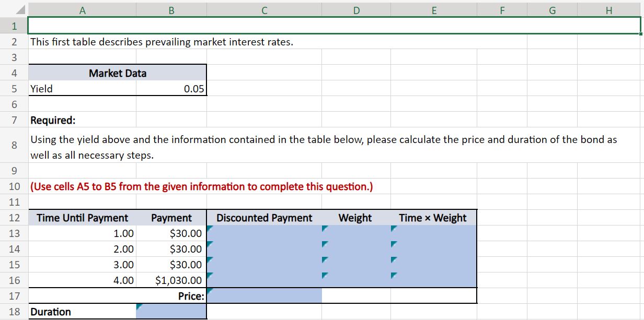Select the Duration label cell in row 18
Image resolution: width=644 pixels, height=320 pixels.
click(82, 312)
